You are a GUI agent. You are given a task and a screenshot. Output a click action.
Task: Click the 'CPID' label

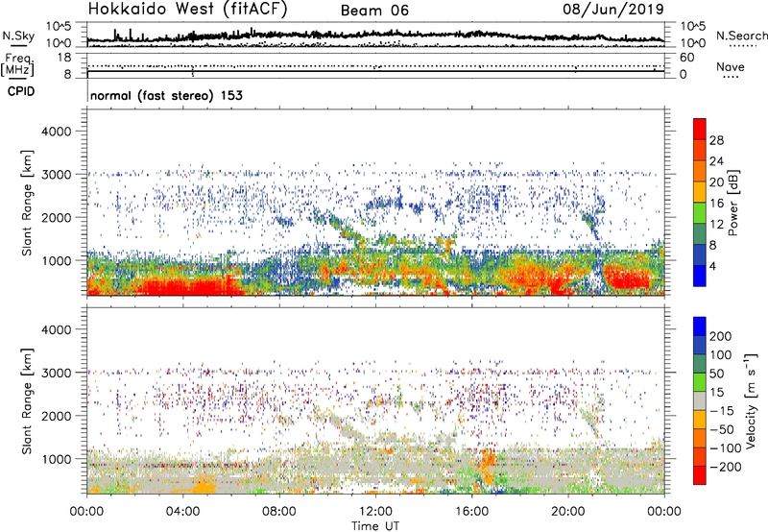21,91
